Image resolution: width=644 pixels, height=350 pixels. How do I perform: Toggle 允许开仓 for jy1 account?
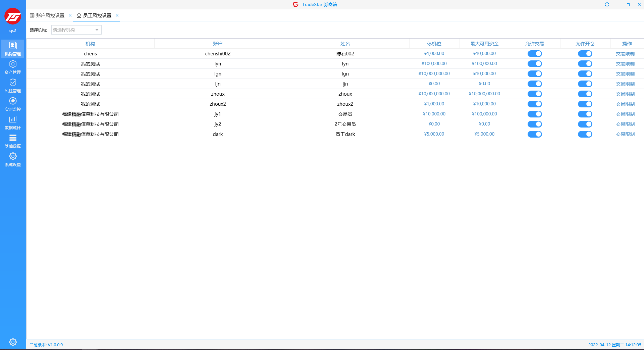[x=585, y=114]
